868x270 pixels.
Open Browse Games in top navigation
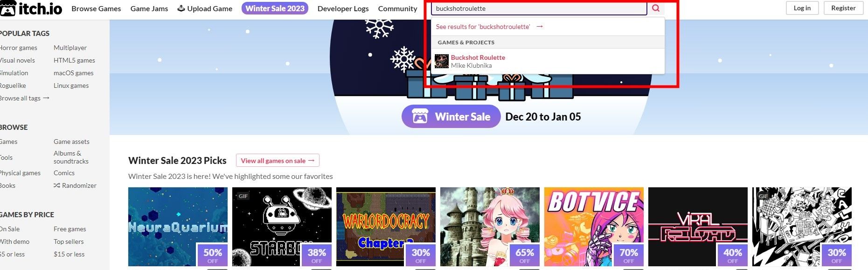point(96,8)
